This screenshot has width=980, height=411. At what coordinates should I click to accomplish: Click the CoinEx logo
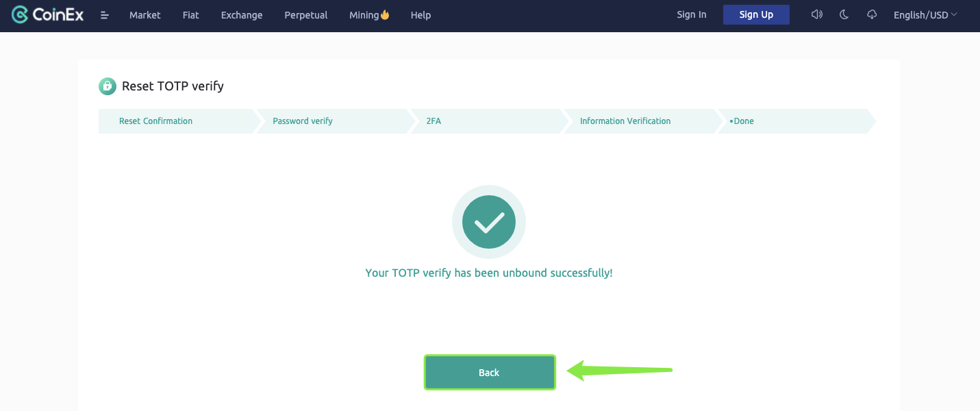pos(48,14)
